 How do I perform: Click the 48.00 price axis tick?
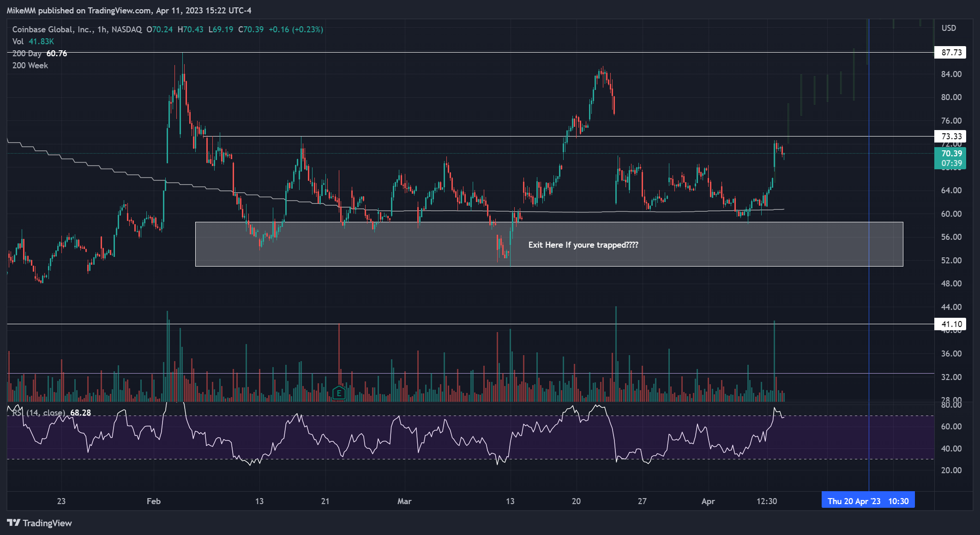(x=951, y=284)
